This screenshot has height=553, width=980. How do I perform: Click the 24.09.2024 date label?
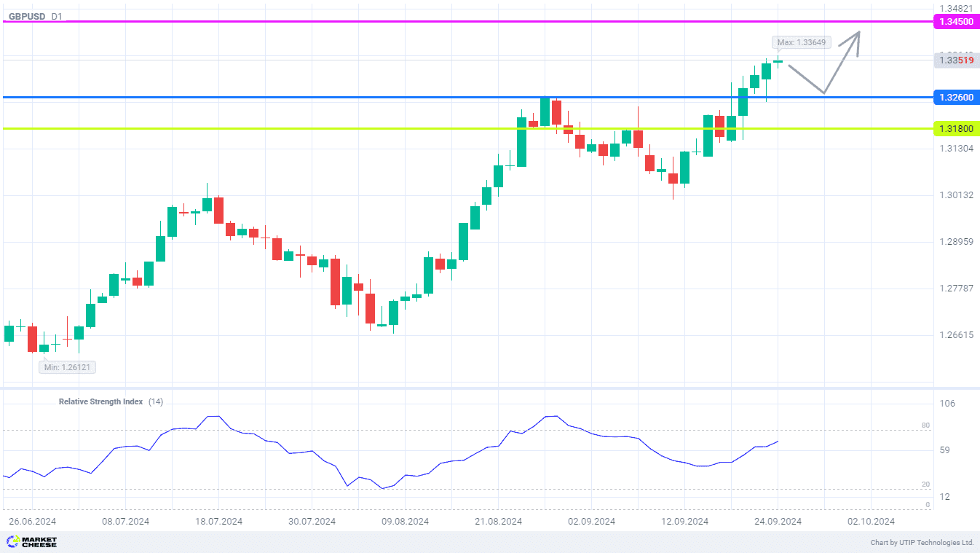[x=777, y=521]
